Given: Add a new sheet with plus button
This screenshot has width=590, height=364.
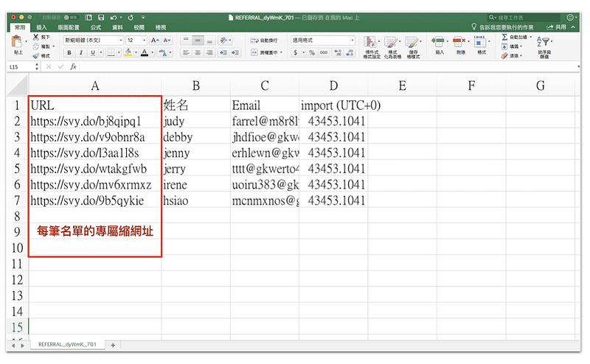Looking at the screenshot, I should (x=113, y=345).
